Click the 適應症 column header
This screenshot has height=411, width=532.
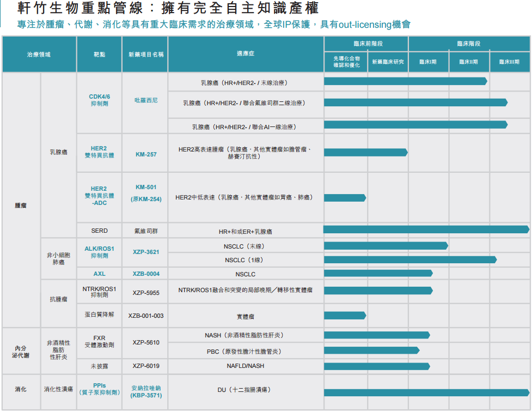coord(246,53)
